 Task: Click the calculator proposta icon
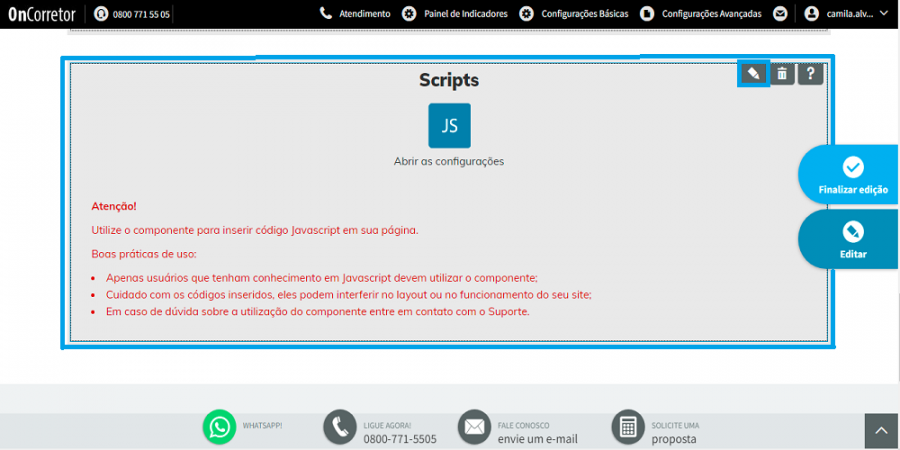coord(629,427)
